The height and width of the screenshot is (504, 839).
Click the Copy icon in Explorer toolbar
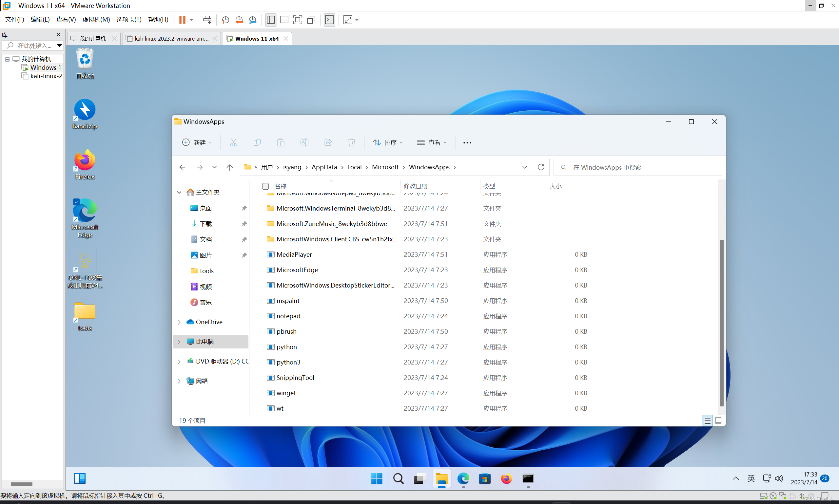click(257, 142)
